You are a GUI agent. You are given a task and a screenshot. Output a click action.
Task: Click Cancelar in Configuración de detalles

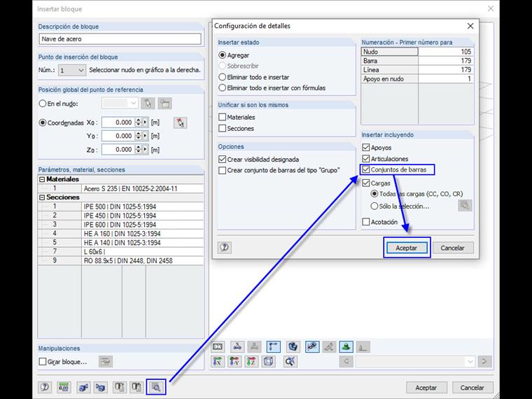(452, 248)
